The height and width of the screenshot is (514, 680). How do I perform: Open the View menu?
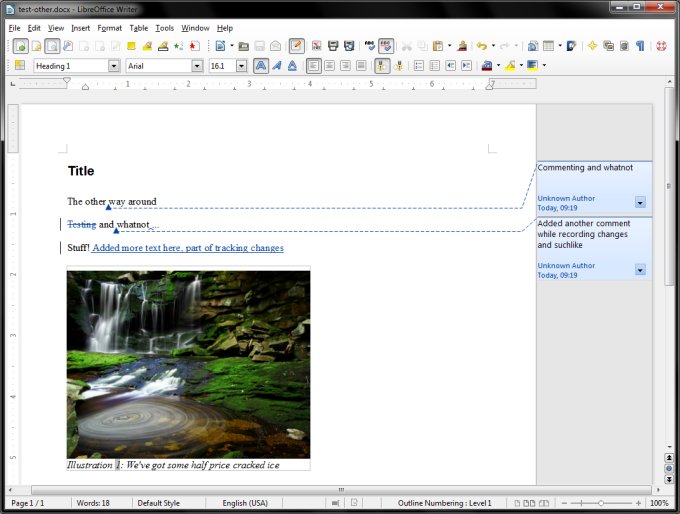56,28
